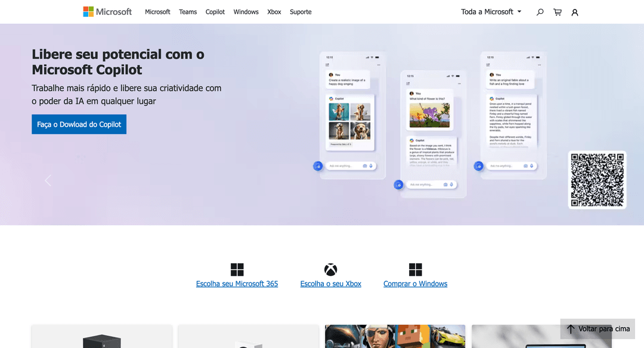Click the account sign-in person icon

point(575,13)
